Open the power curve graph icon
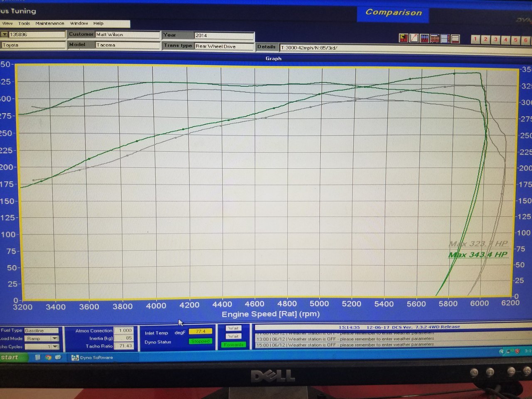 click(414, 38)
